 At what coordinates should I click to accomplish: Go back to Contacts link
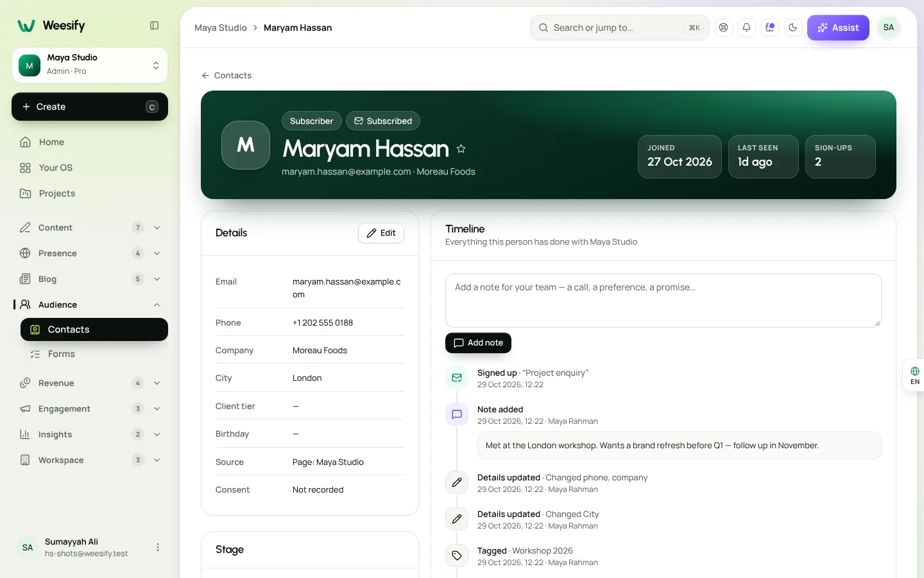pos(227,75)
